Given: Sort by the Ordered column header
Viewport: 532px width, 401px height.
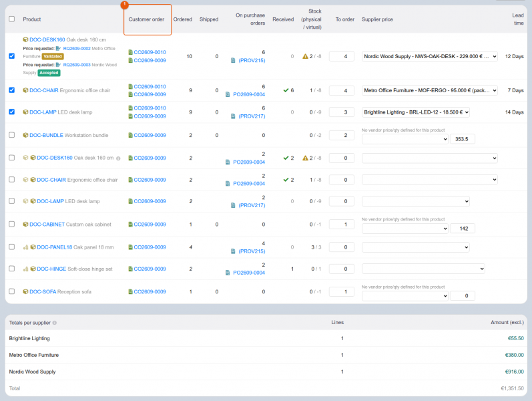Looking at the screenshot, I should coord(182,19).
